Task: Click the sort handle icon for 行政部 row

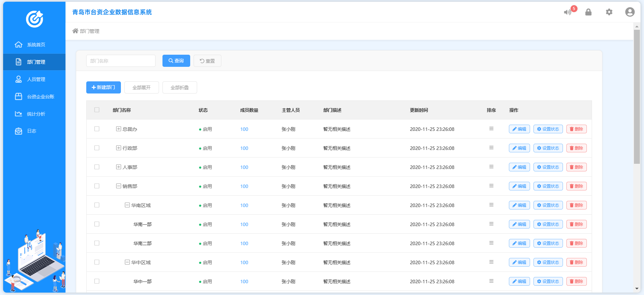Action: [491, 148]
